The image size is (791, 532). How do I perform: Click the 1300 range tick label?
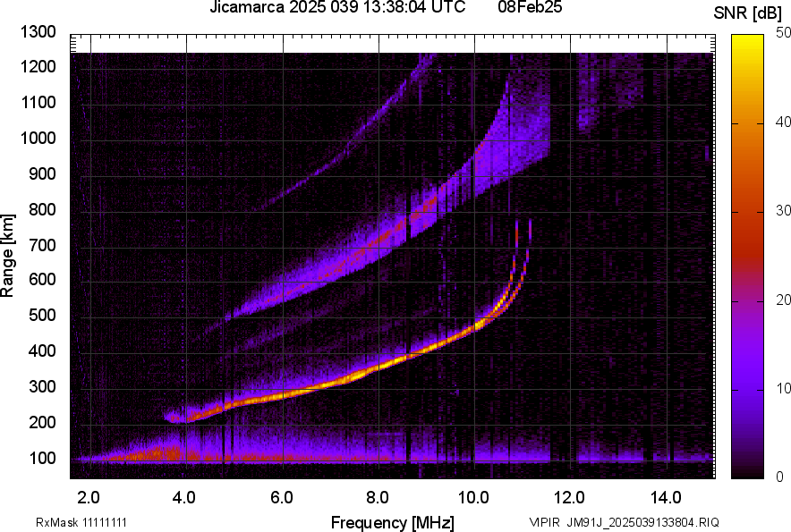click(x=38, y=32)
